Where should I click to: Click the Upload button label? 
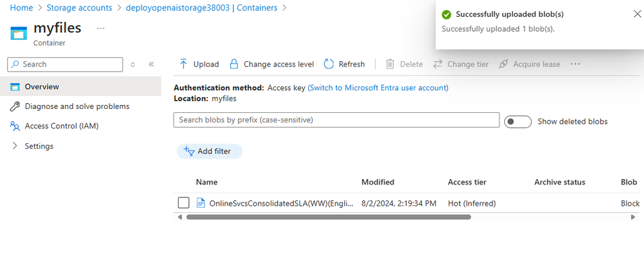pos(206,64)
